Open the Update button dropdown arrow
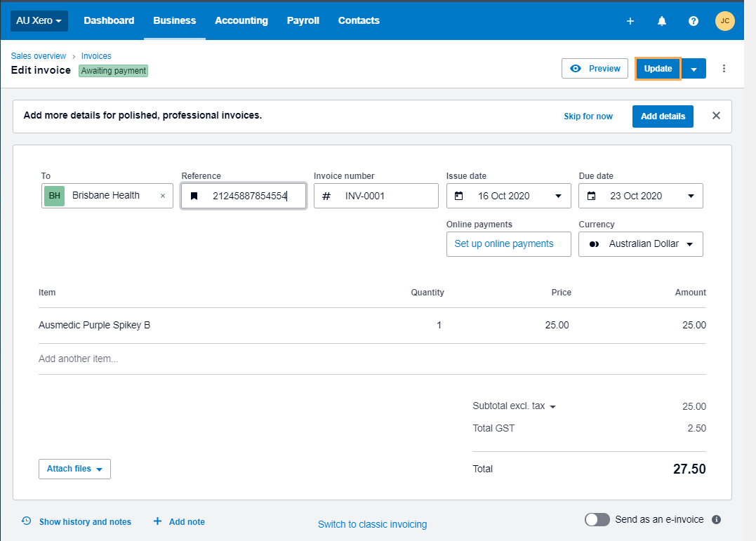 pyautogui.click(x=694, y=68)
